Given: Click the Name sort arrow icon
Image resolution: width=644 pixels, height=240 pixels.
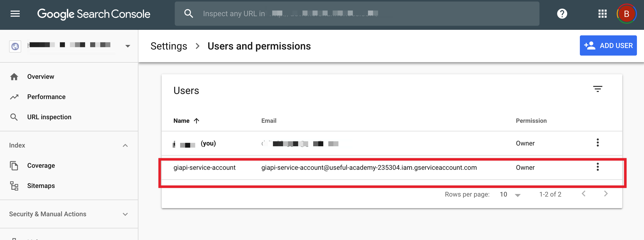Looking at the screenshot, I should [x=196, y=121].
